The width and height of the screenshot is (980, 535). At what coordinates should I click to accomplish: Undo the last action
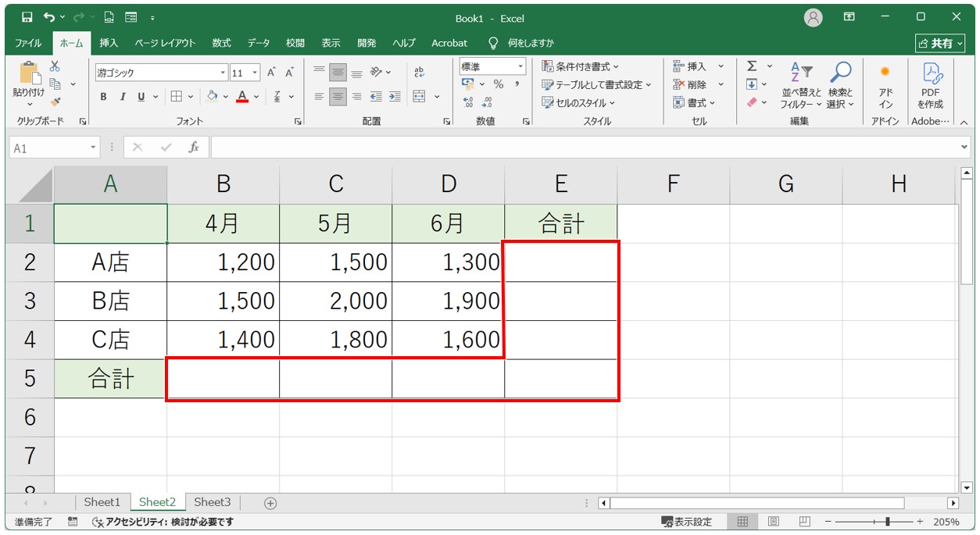[49, 17]
